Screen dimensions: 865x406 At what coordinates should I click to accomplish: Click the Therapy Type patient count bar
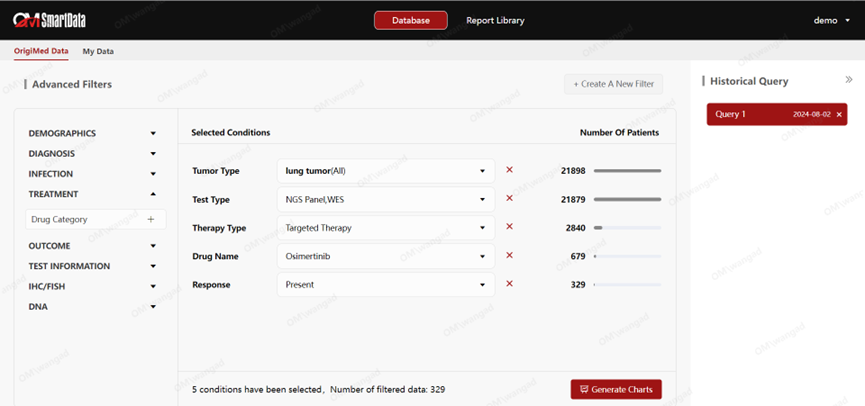(627, 228)
